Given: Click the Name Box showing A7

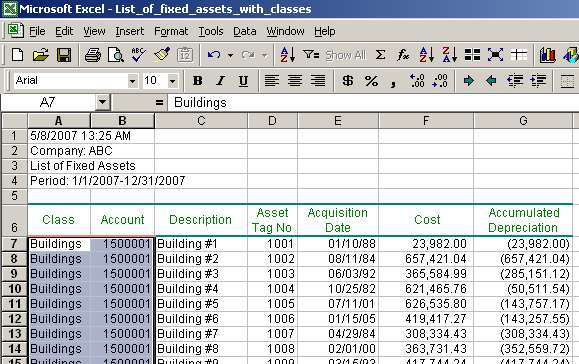Looking at the screenshot, I should 47,102.
